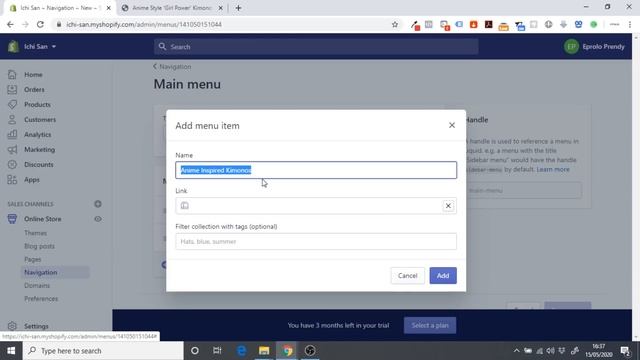Click the Filter collection with tags field
This screenshot has width=640, height=360.
pyautogui.click(x=316, y=242)
